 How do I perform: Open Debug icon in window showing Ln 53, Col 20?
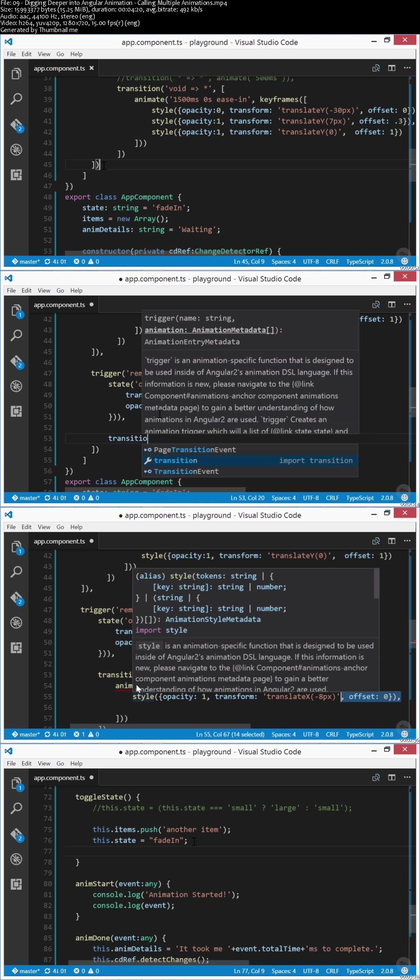(x=16, y=386)
